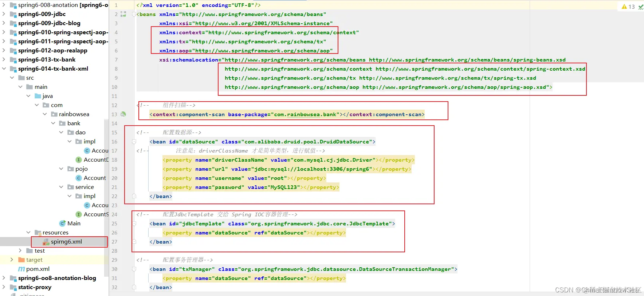Select the rainbowsea package
The height and width of the screenshot is (296, 644).
[74, 114]
